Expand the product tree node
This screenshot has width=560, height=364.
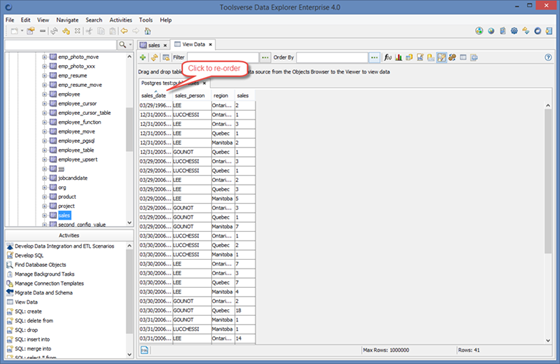(45, 196)
